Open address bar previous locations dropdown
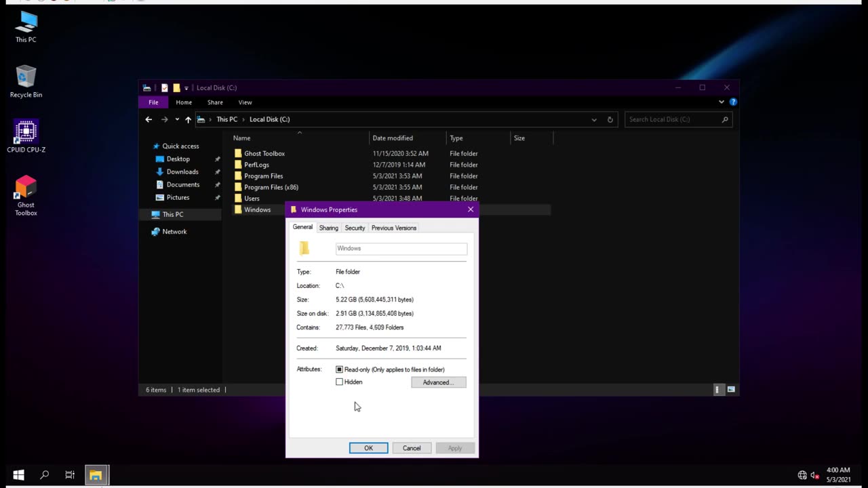 (x=594, y=119)
